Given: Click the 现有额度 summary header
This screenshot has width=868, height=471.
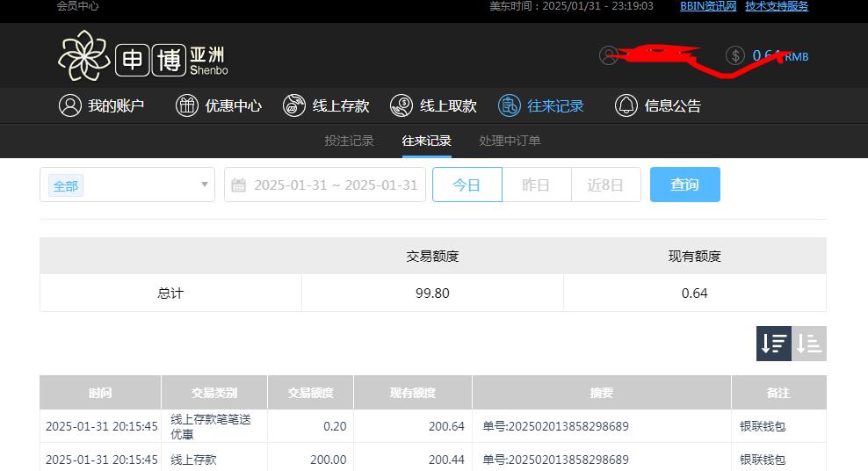Looking at the screenshot, I should tap(694, 257).
